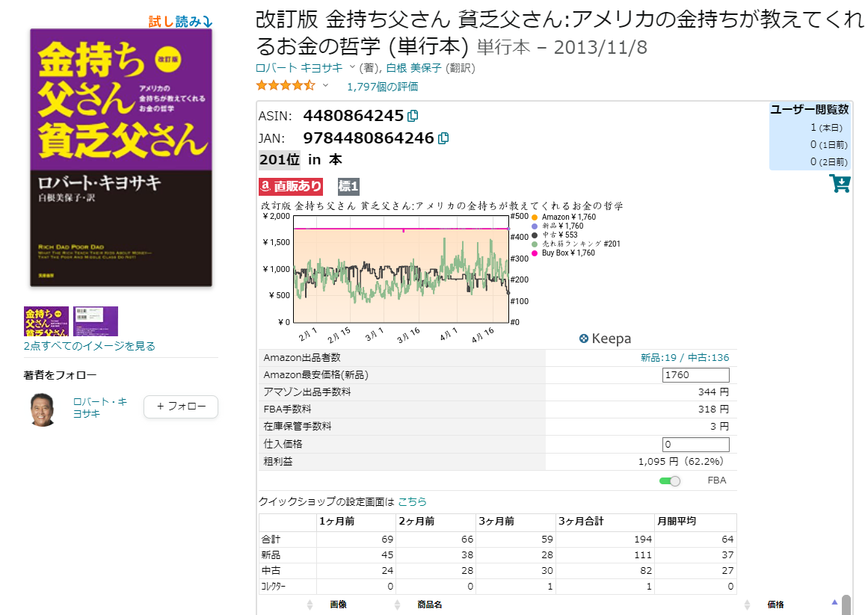Expand the author dropdown chevron
The image size is (868, 615).
pos(352,67)
